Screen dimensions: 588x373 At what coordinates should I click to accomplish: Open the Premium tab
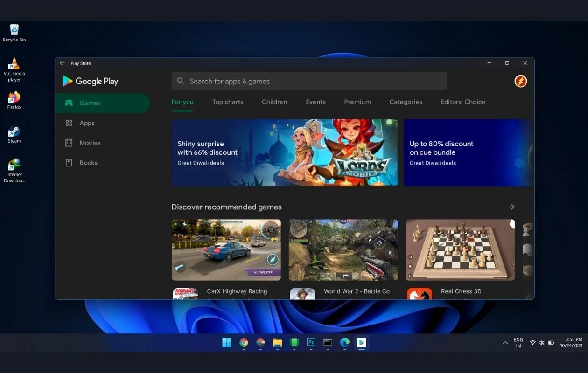pyautogui.click(x=357, y=102)
